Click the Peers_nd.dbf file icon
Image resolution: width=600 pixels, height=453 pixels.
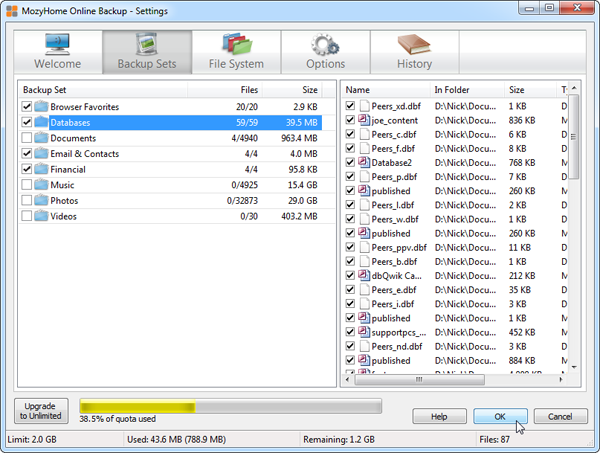365,346
